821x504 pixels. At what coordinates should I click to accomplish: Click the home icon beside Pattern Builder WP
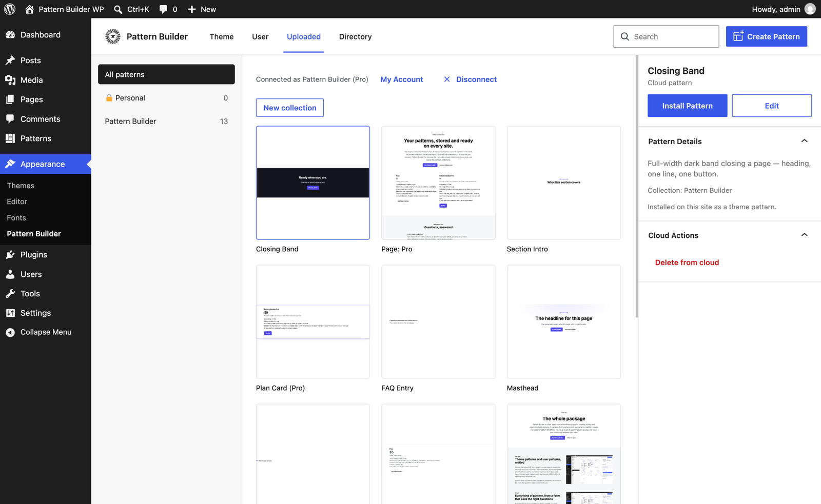click(29, 9)
